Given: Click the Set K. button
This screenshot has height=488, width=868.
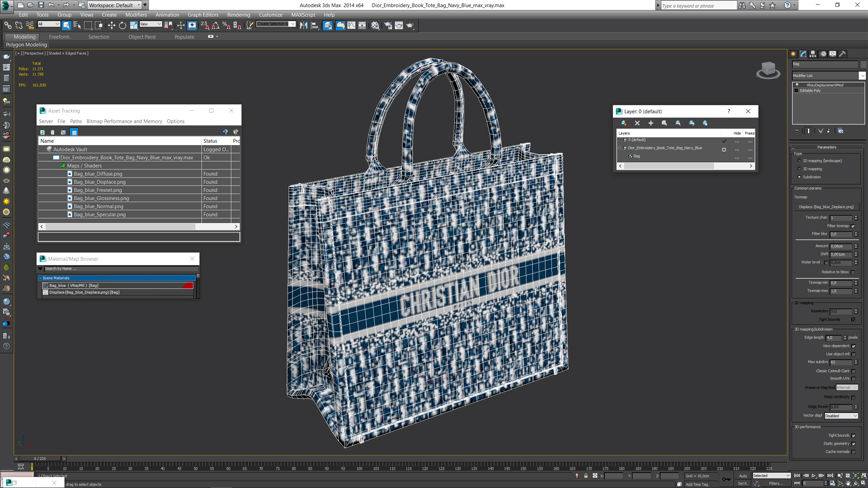Looking at the screenshot, I should [x=743, y=483].
